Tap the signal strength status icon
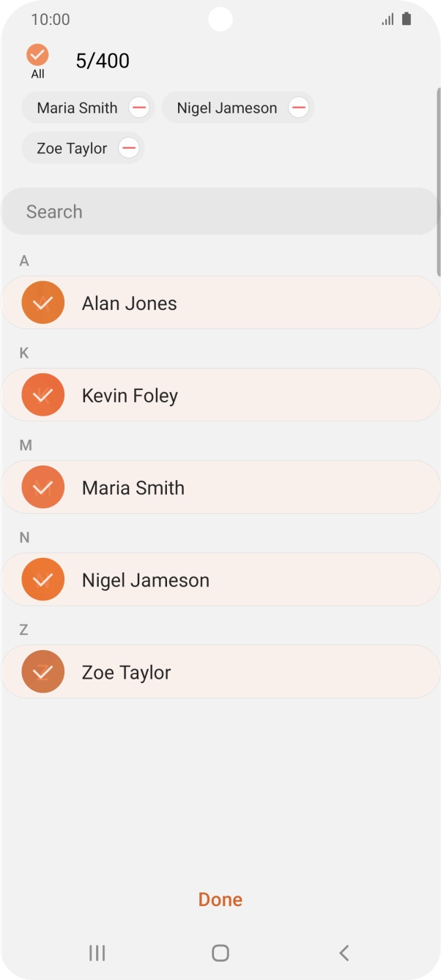 pos(388,20)
